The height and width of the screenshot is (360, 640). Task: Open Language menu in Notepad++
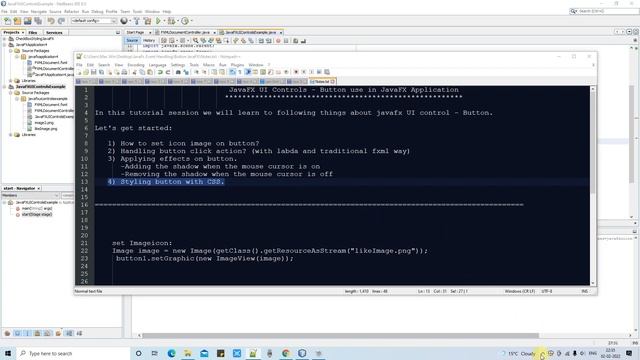point(157,65)
